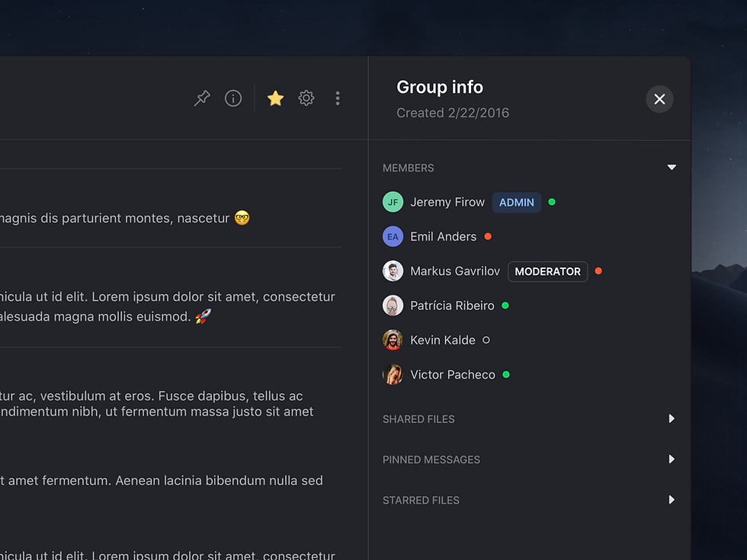Click message with 'lacinia bibendum nulla sed'
Image resolution: width=747 pixels, height=560 pixels.
click(162, 481)
